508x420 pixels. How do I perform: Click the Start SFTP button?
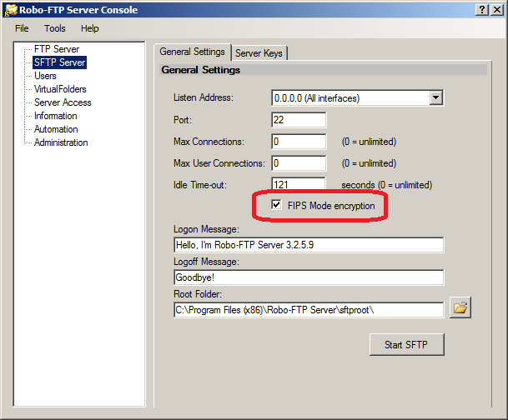pyautogui.click(x=406, y=345)
